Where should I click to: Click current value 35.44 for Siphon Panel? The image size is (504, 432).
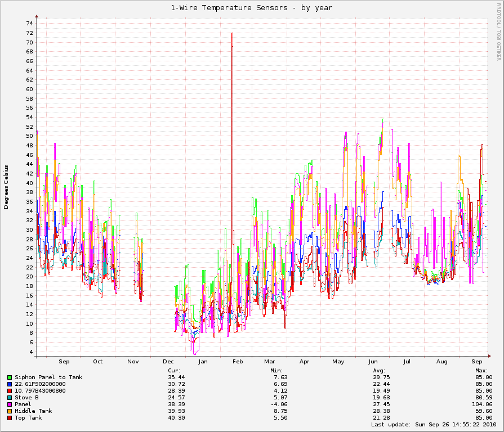[x=176, y=377]
